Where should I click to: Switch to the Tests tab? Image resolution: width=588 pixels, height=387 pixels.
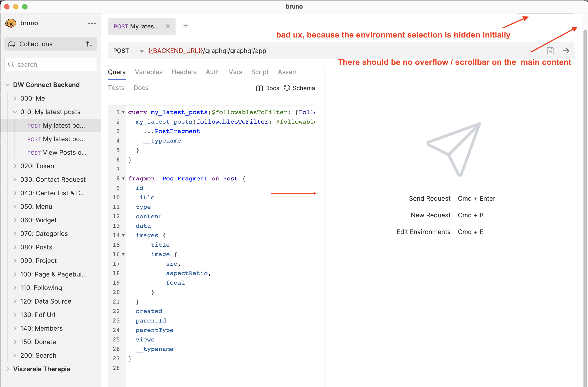pyautogui.click(x=116, y=88)
